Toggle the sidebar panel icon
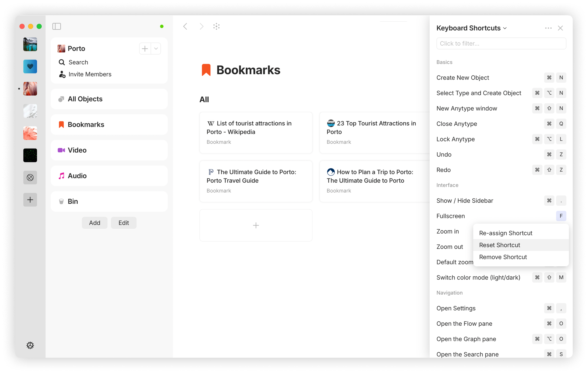 pyautogui.click(x=56, y=26)
